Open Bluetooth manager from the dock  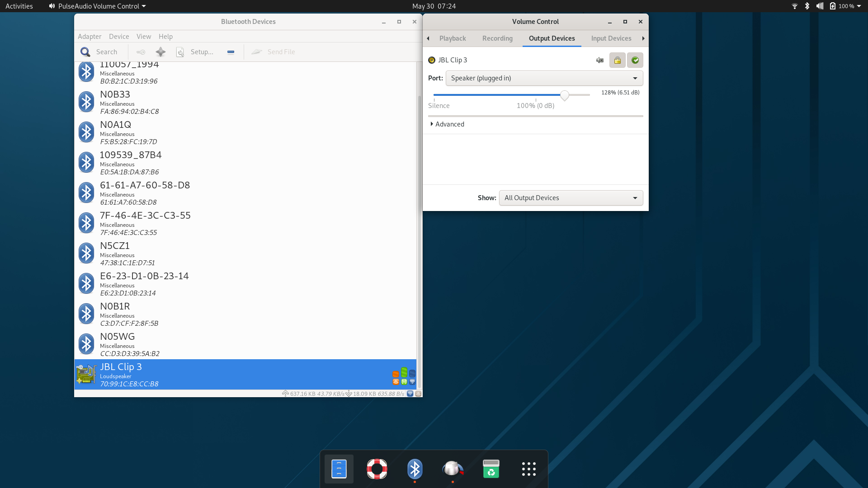click(415, 469)
